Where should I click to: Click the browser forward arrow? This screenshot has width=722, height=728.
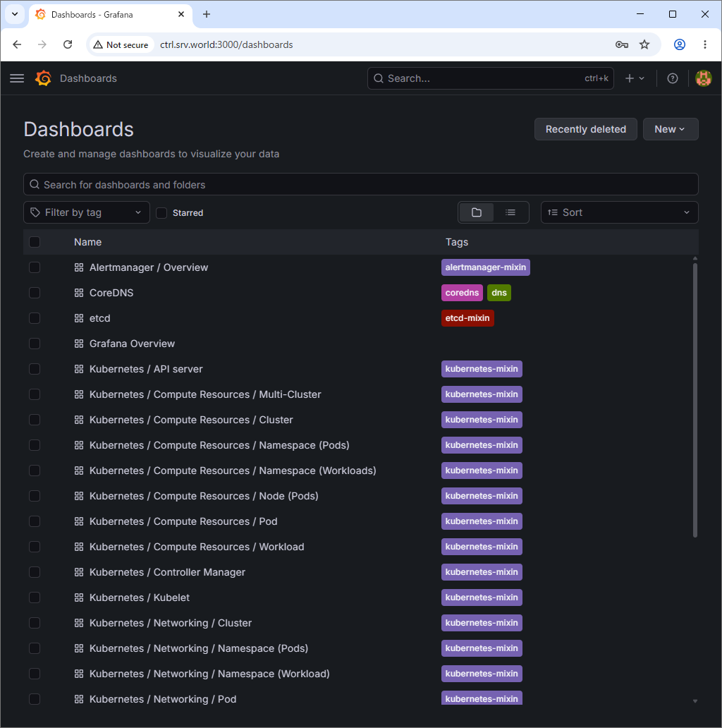[x=42, y=44]
